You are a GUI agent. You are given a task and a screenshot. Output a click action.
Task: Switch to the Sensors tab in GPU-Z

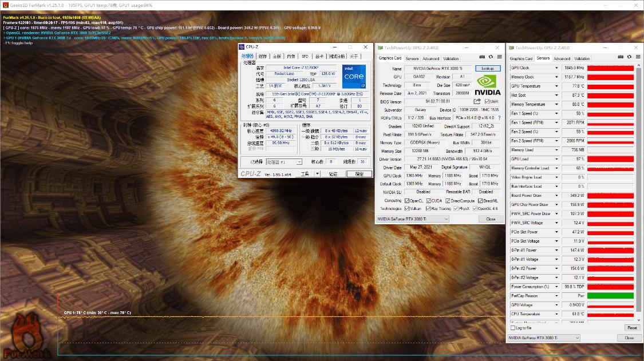coord(412,58)
